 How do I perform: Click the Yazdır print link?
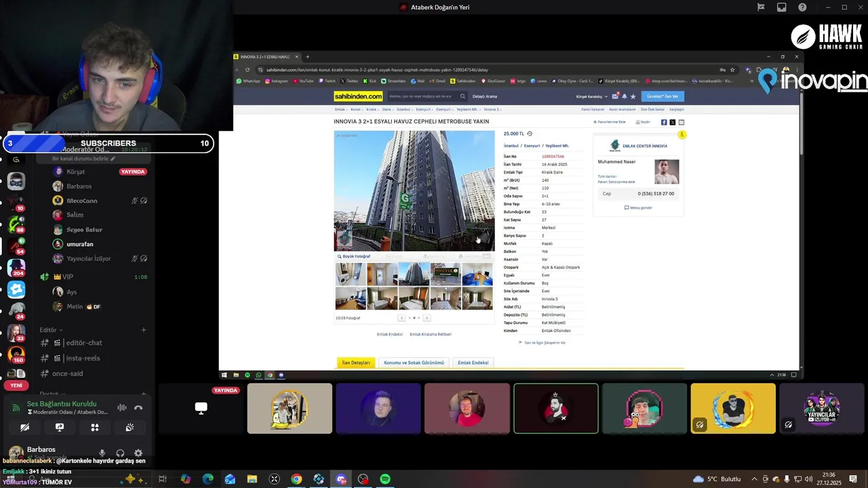(643, 122)
